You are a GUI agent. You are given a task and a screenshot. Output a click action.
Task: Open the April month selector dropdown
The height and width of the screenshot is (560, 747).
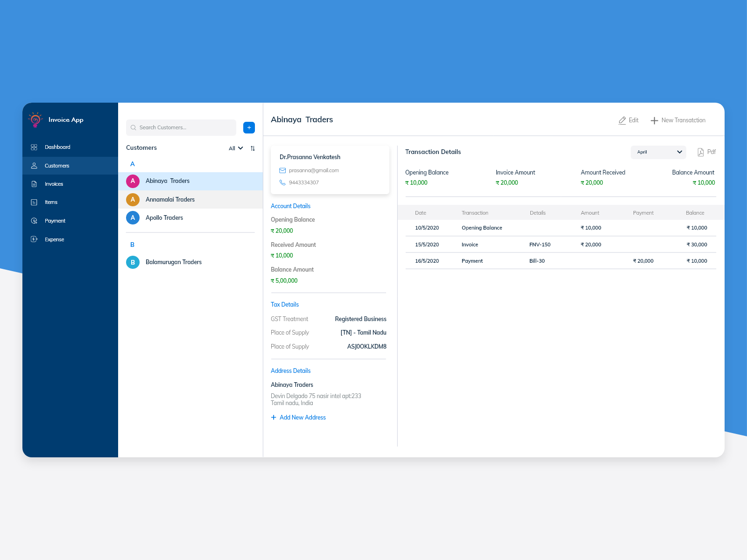pos(658,152)
